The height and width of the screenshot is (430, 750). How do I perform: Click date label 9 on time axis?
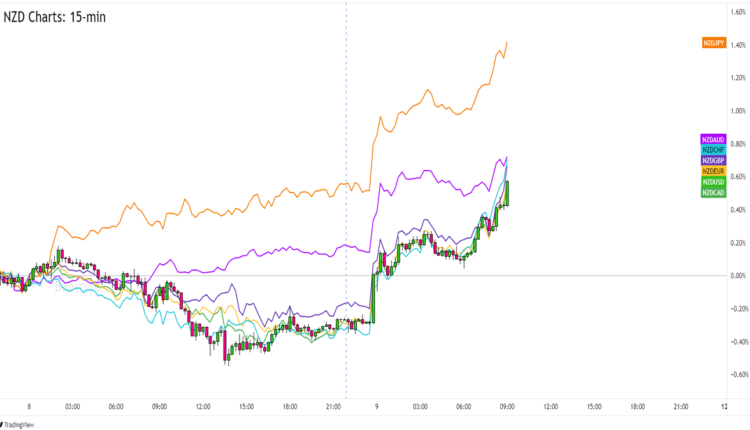(x=376, y=406)
